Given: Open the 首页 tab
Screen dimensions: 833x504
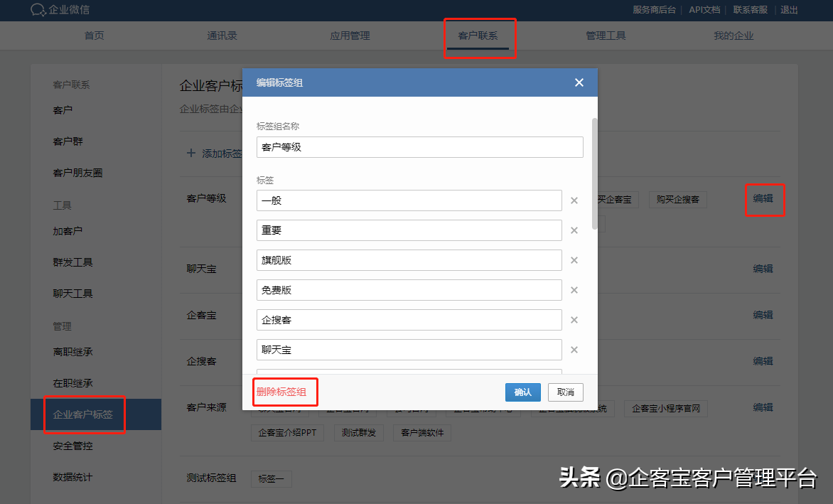Looking at the screenshot, I should [x=94, y=36].
